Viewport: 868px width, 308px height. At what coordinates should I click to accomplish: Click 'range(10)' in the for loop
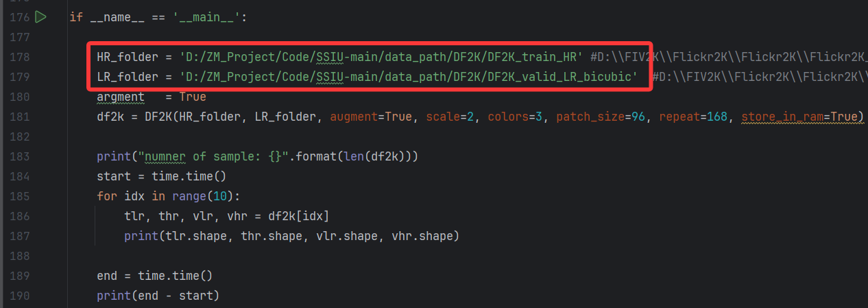(203, 196)
